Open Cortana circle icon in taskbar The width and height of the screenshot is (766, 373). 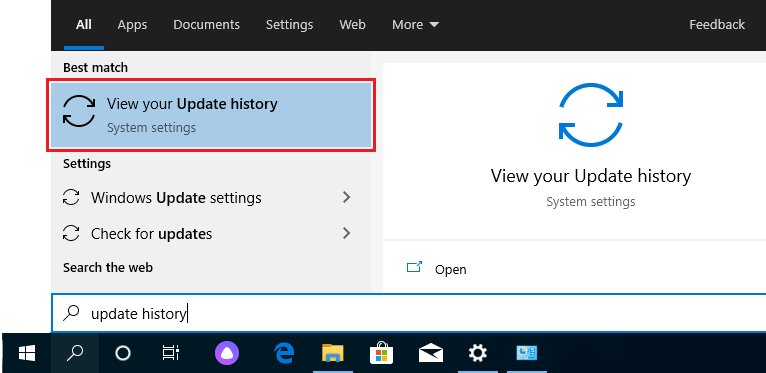[x=123, y=353]
